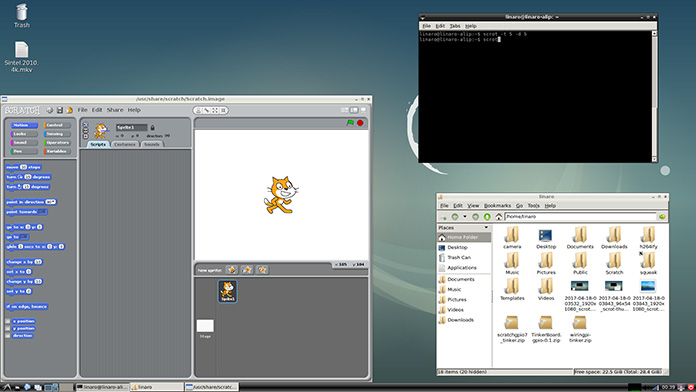Click file manager forward arrow button
Viewport: 696px width, 392px height.
tap(475, 217)
